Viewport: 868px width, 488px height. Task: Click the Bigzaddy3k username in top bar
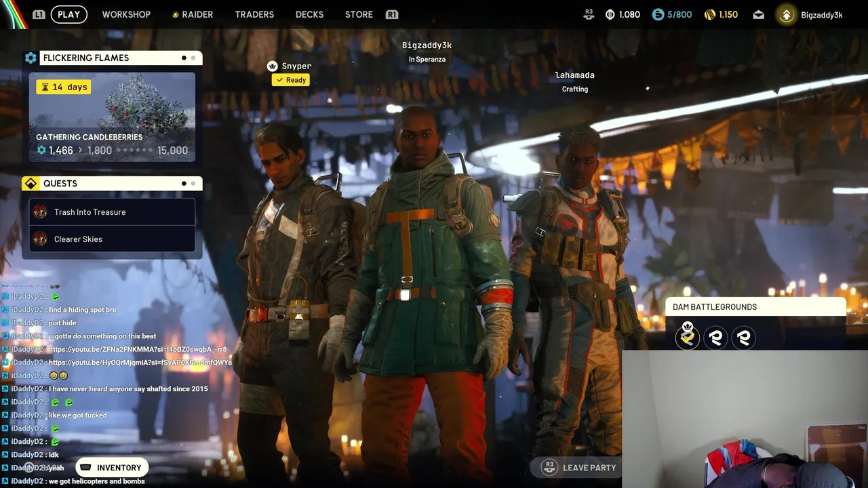point(822,15)
